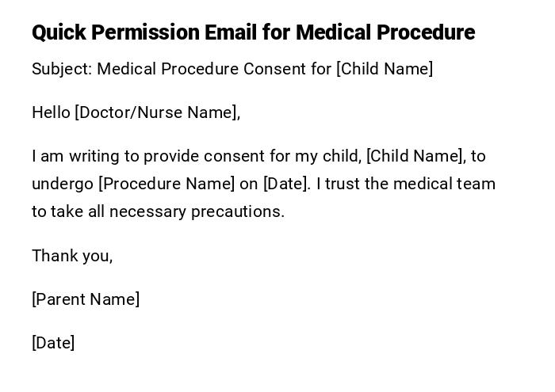Click the word "Subject:" label
This screenshot has height=392, width=555.
(62, 69)
